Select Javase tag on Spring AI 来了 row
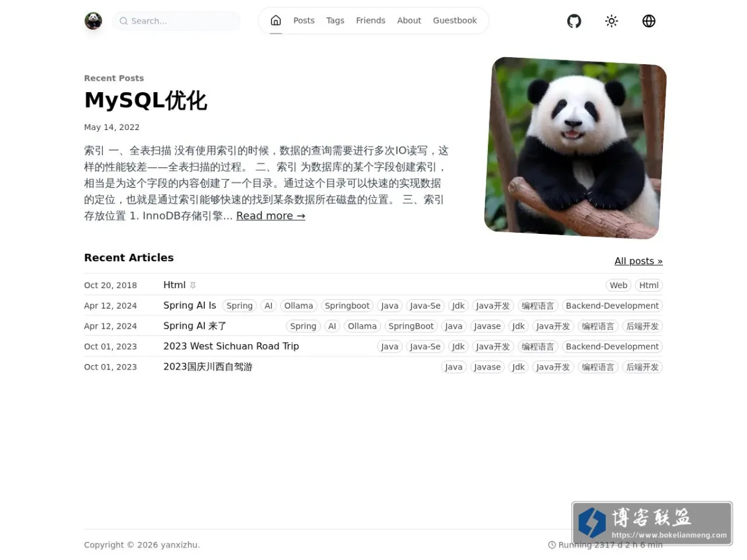The image size is (747, 560). tap(487, 327)
